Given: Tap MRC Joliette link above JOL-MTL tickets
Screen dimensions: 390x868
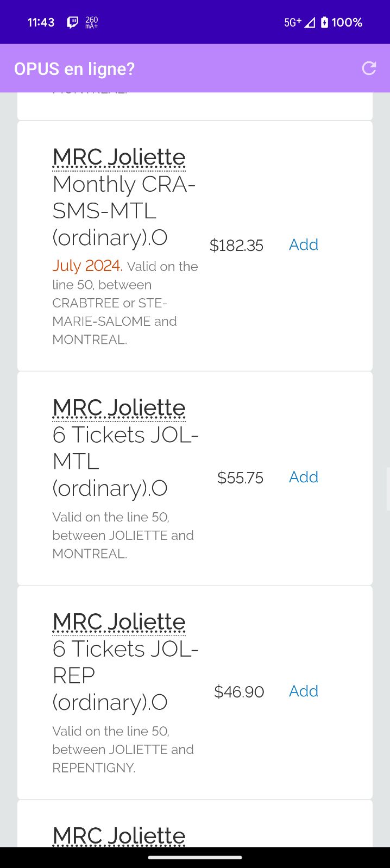Looking at the screenshot, I should coord(119,408).
